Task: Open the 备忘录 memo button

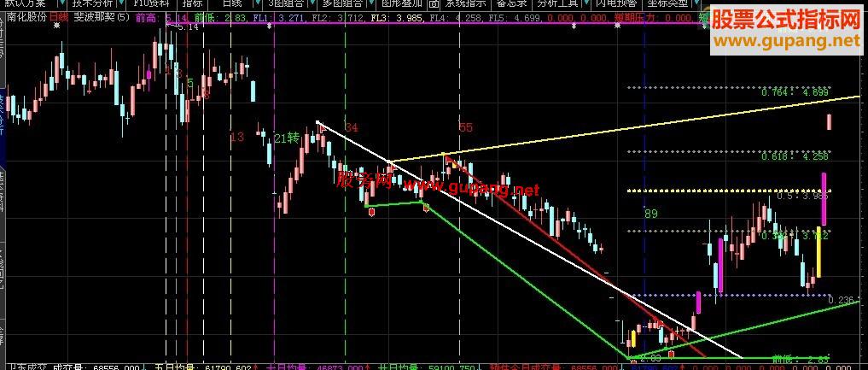Action: pos(511,3)
